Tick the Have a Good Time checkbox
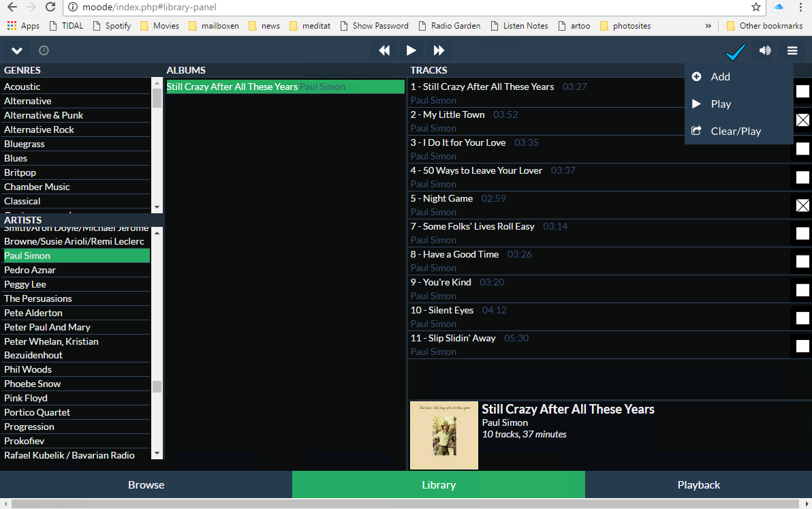 tap(802, 262)
